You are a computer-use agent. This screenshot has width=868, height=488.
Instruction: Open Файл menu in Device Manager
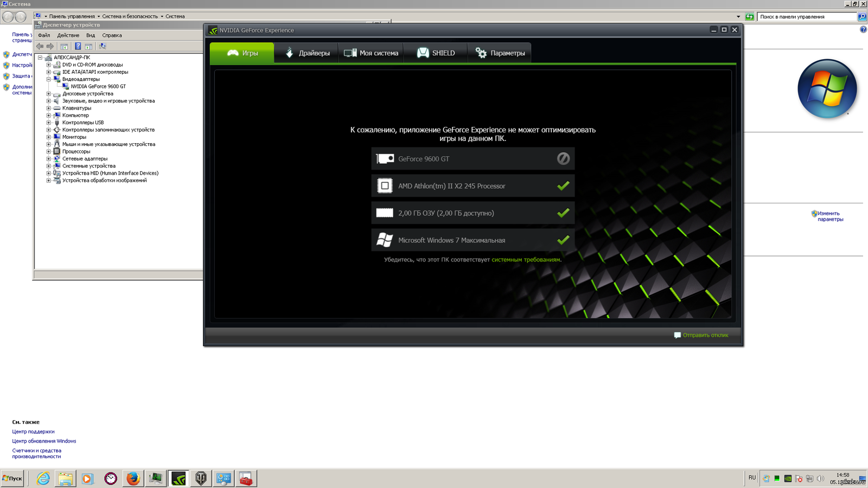(x=44, y=35)
